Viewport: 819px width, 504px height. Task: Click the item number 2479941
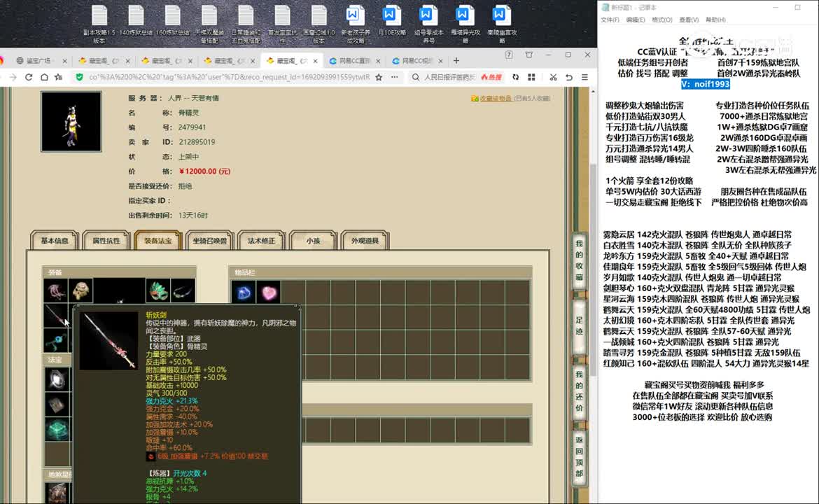192,127
